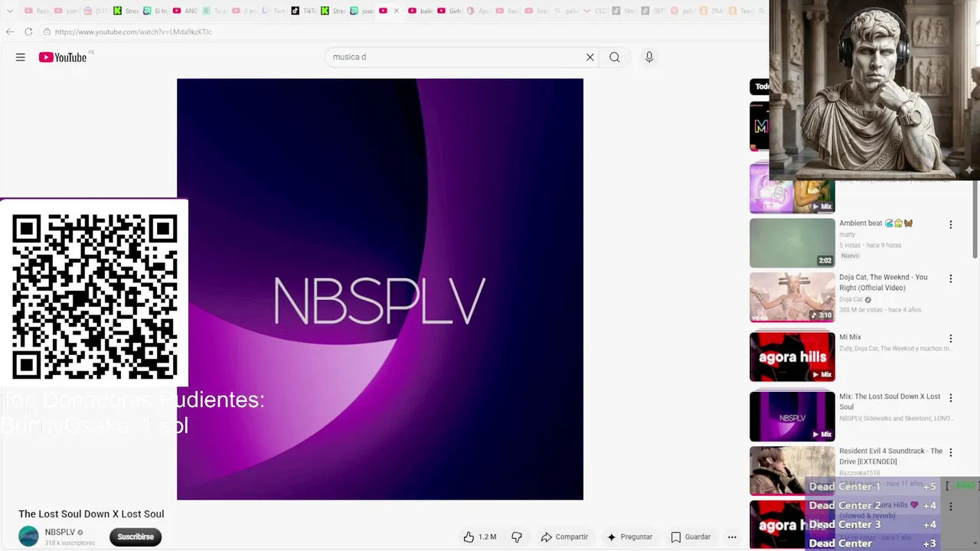Screen dimensions: 980x551
Task: Click the donation QR code overlay
Action: (x=94, y=296)
